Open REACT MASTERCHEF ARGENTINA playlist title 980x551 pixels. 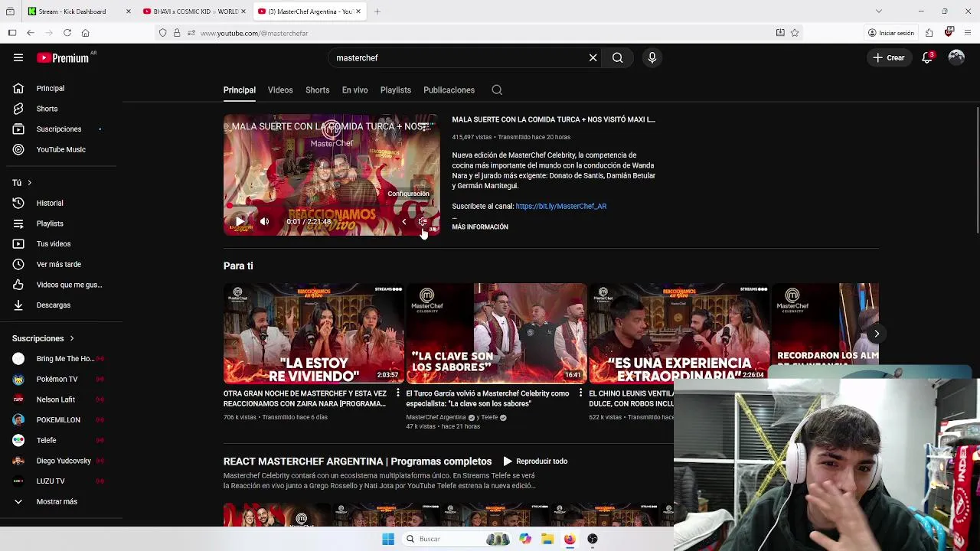[x=358, y=461]
